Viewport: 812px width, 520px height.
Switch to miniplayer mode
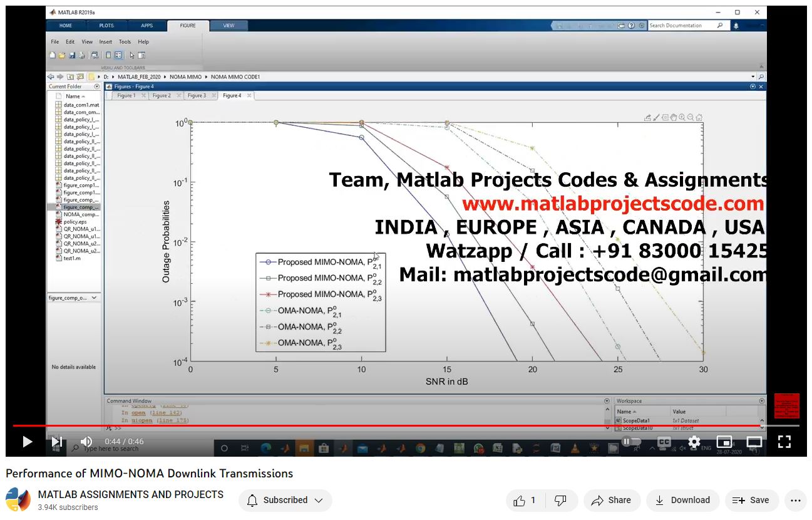(724, 442)
